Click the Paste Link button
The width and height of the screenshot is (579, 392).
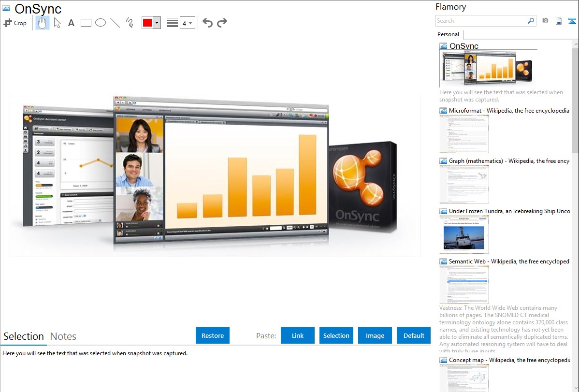tap(298, 335)
